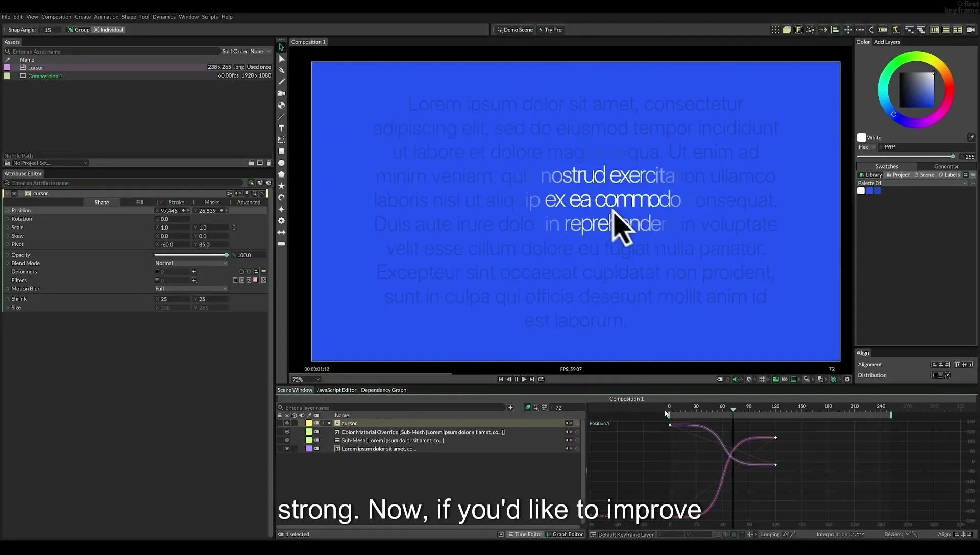Viewport: 980px width, 555px height.
Task: Select the Cog shape tool
Action: tap(281, 221)
